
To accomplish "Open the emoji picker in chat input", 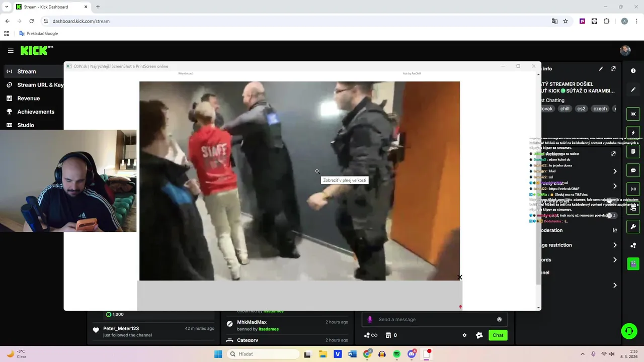I will click(499, 319).
